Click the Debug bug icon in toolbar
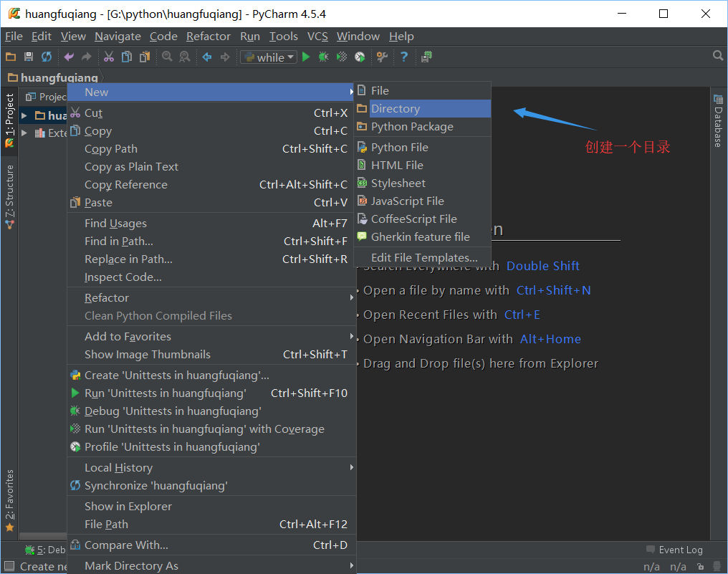Viewport: 728px width, 574px height. click(x=324, y=57)
